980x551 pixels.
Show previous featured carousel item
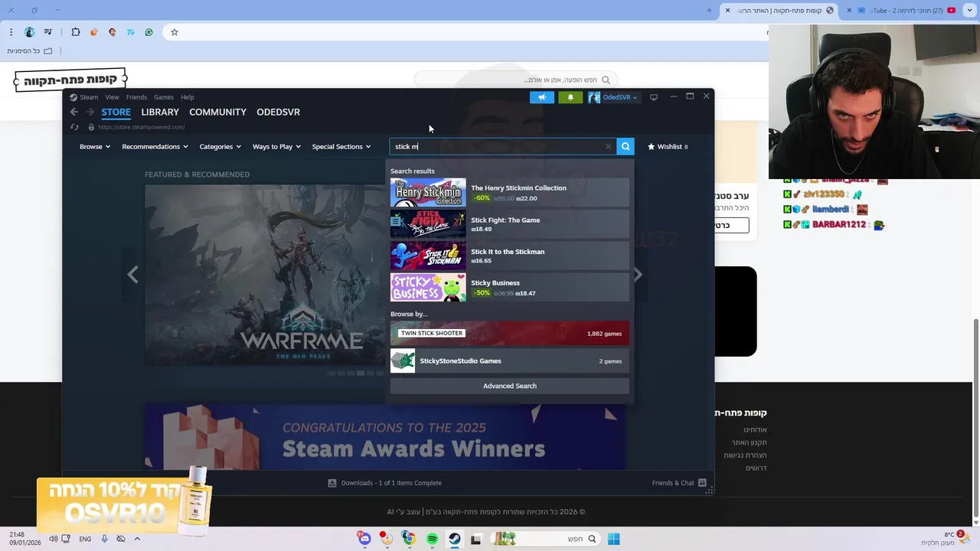click(132, 274)
